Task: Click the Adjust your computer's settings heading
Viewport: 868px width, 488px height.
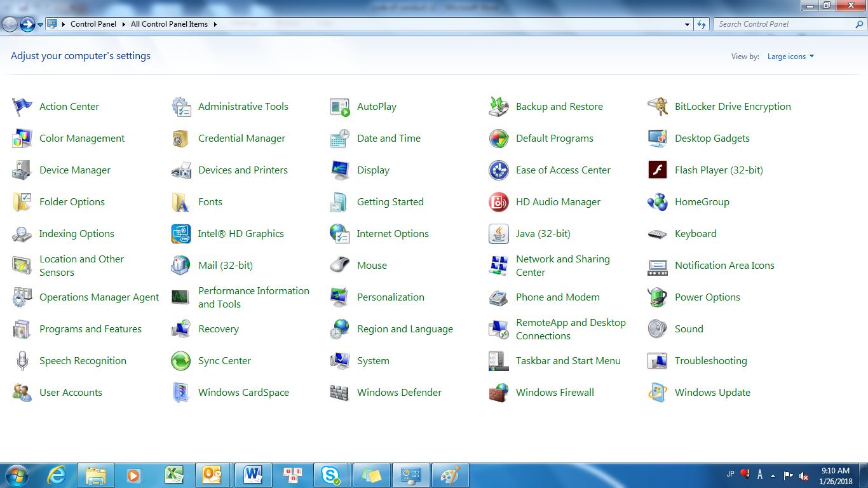Action: pos(80,56)
